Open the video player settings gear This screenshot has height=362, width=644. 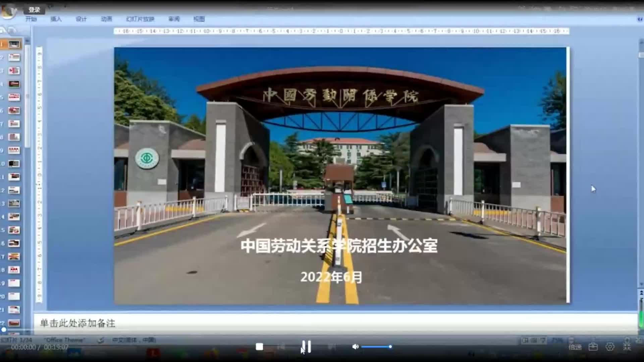pos(610,347)
